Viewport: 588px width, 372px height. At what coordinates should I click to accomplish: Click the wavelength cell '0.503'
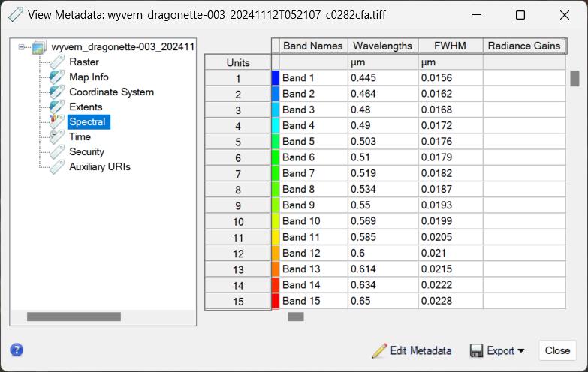click(383, 142)
